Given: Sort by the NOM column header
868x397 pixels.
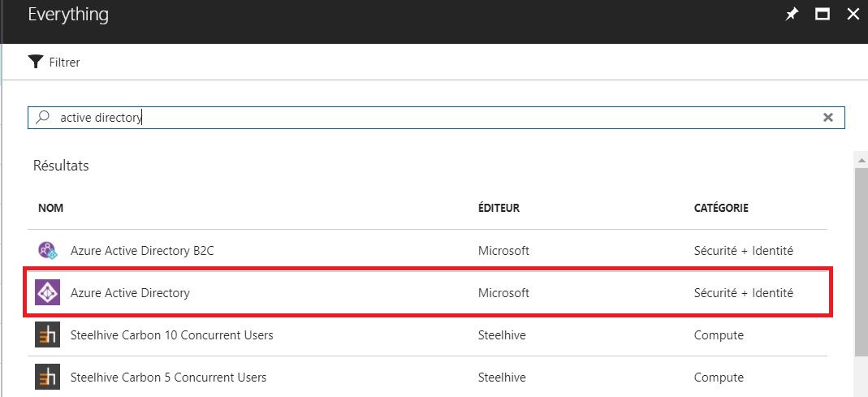Looking at the screenshot, I should pyautogui.click(x=50, y=208).
